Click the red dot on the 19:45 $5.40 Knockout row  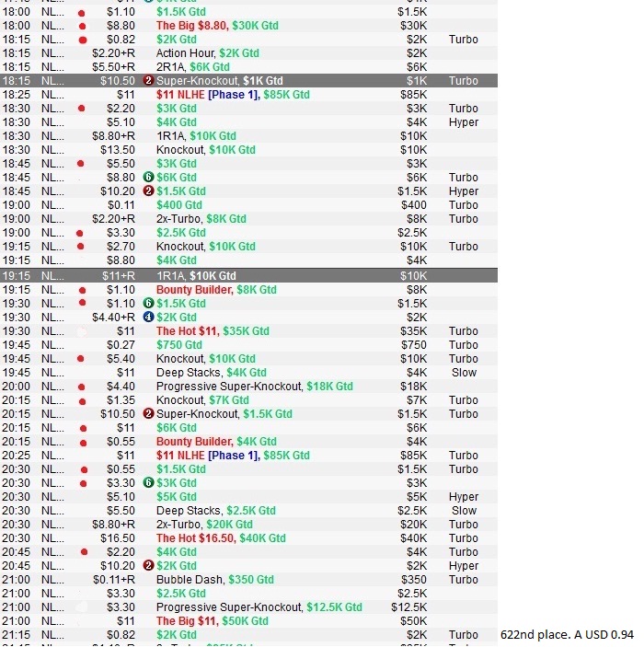point(81,359)
